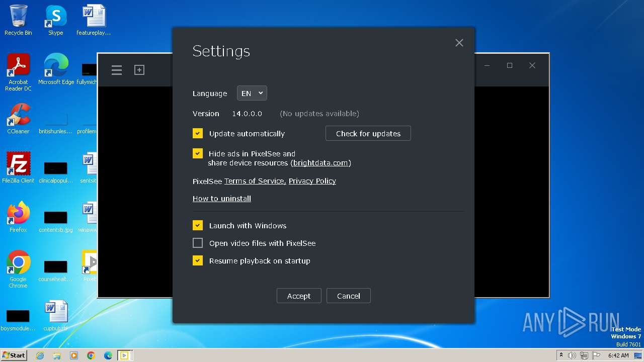Screen dimensions: 644x362
Task: Launch Internet Explorer from taskbar
Action: pyautogui.click(x=40, y=355)
